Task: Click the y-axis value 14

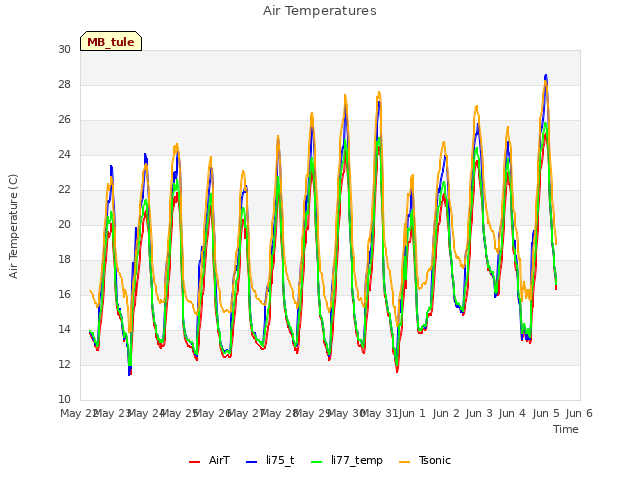Action: [x=64, y=330]
